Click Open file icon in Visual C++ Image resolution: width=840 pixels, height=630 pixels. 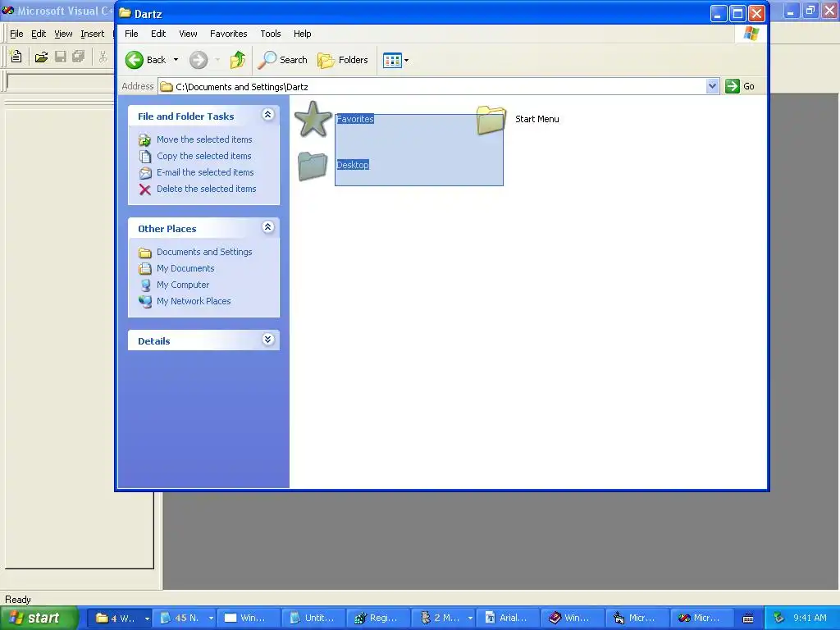[x=41, y=57]
